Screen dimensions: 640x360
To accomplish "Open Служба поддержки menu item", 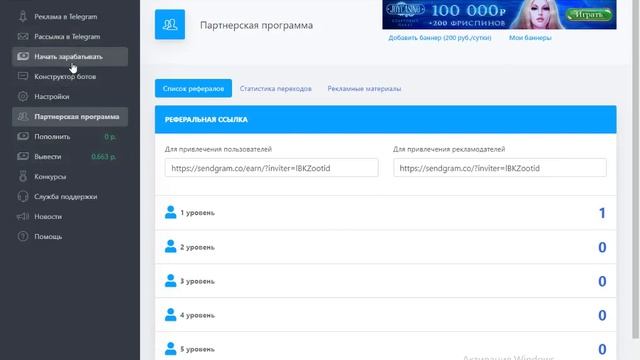I will (x=70, y=196).
